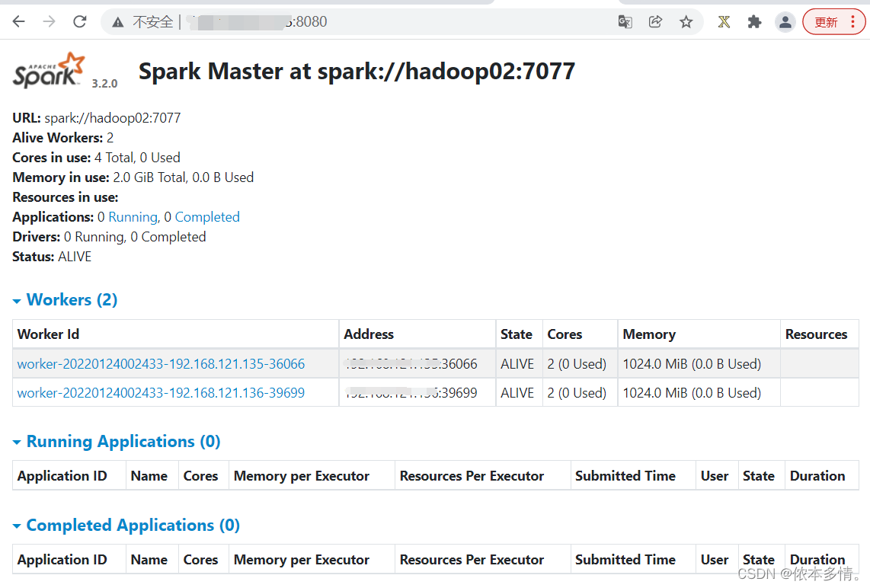Click the address bar URL ending :8080
This screenshot has height=588, width=870.
point(257,21)
